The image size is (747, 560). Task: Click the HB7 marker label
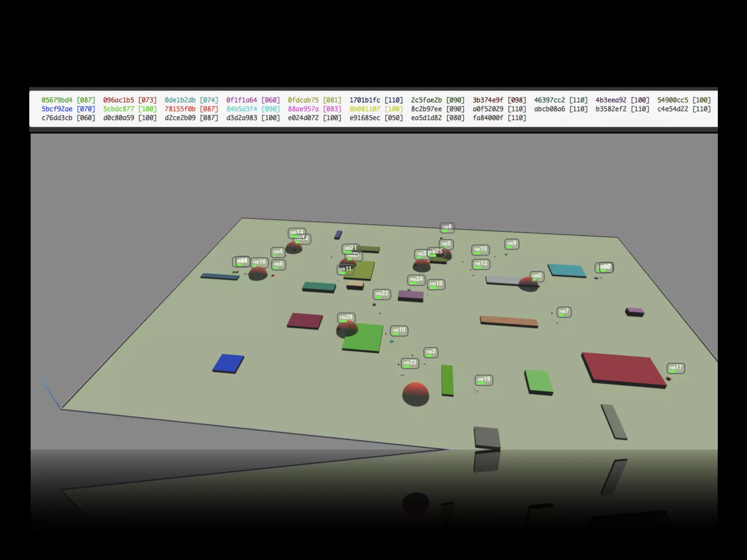coord(564,312)
